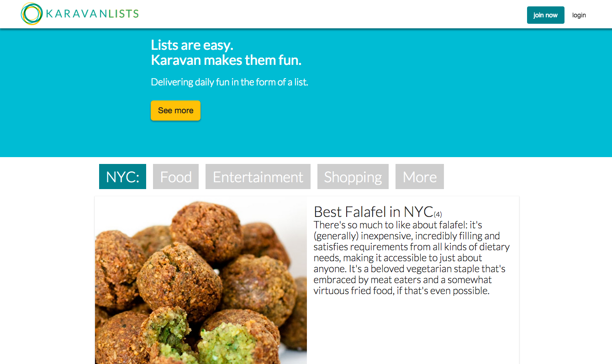The height and width of the screenshot is (364, 612).
Task: Click the join now button
Action: point(545,15)
